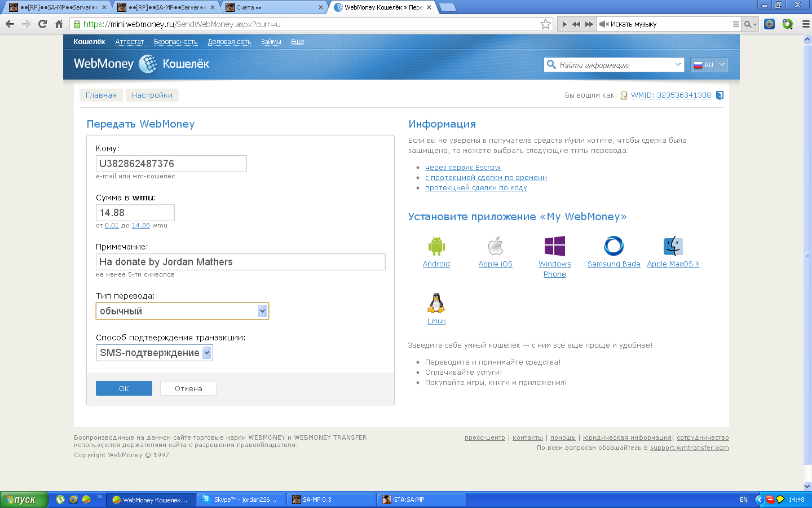Image resolution: width=812 pixels, height=508 pixels.
Task: Click the exit door icon near WMID
Action: [x=720, y=95]
